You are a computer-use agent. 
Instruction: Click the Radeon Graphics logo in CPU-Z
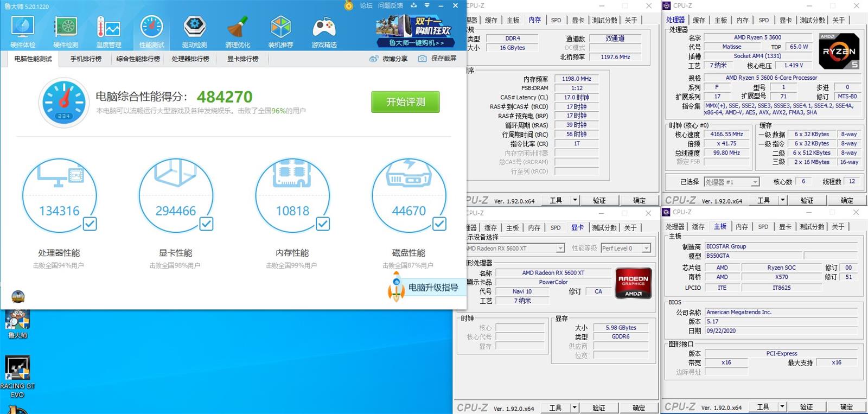[x=633, y=283]
